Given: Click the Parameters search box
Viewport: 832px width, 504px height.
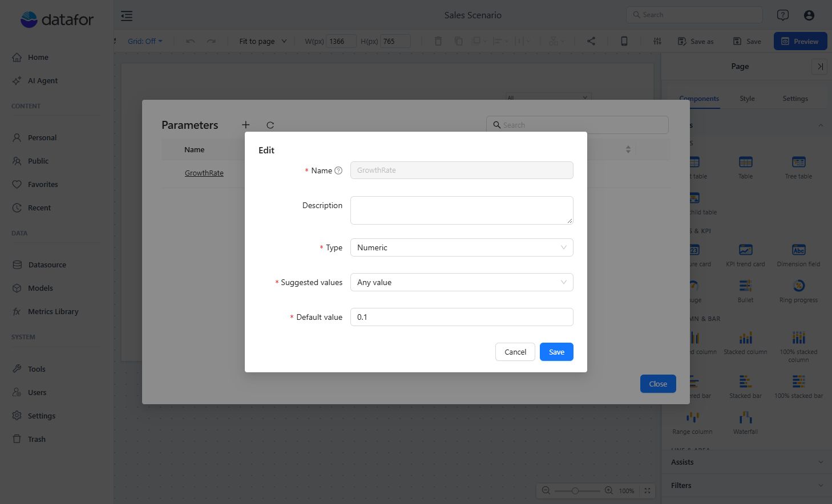Looking at the screenshot, I should click(x=577, y=125).
